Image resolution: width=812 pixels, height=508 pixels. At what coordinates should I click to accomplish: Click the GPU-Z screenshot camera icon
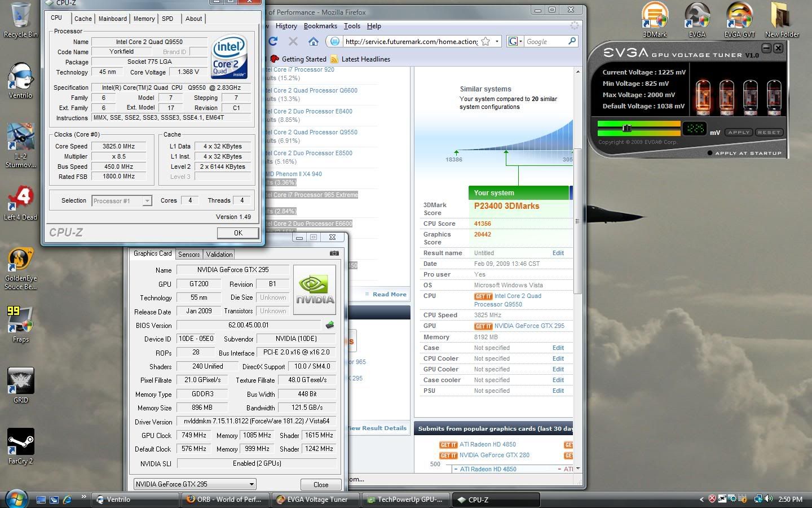tap(334, 253)
